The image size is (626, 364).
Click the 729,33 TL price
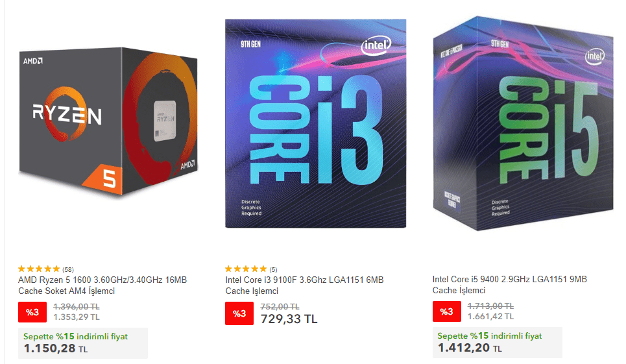click(289, 319)
